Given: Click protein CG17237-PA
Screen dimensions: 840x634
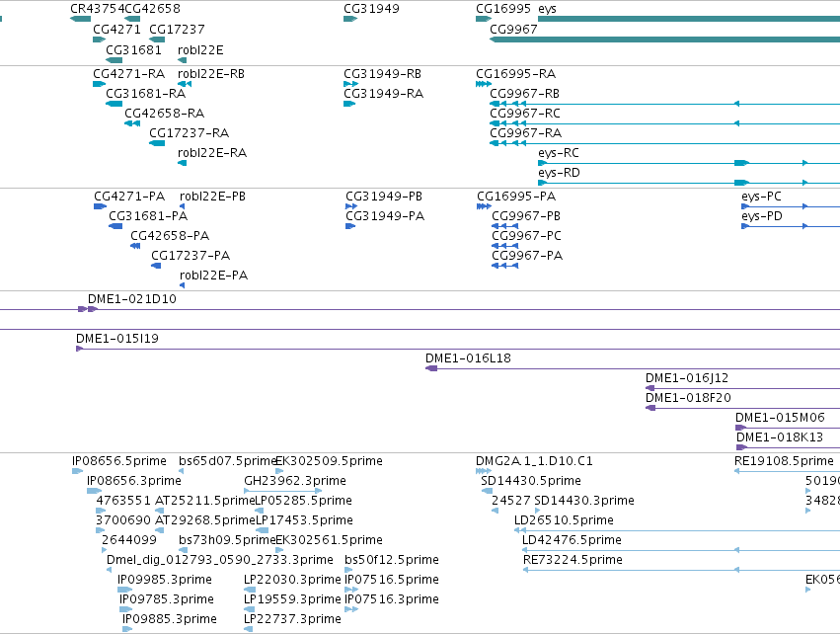Looking at the screenshot, I should 191,256.
